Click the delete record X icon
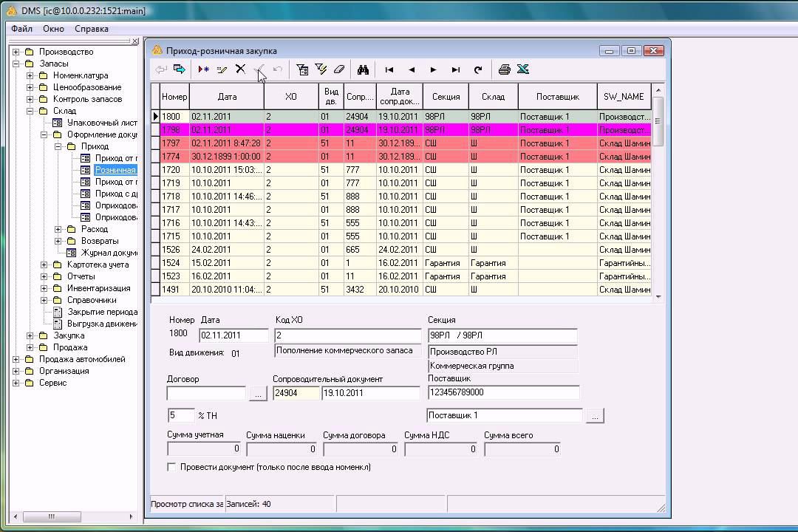Screen dimensions: 798x532 [x=241, y=69]
